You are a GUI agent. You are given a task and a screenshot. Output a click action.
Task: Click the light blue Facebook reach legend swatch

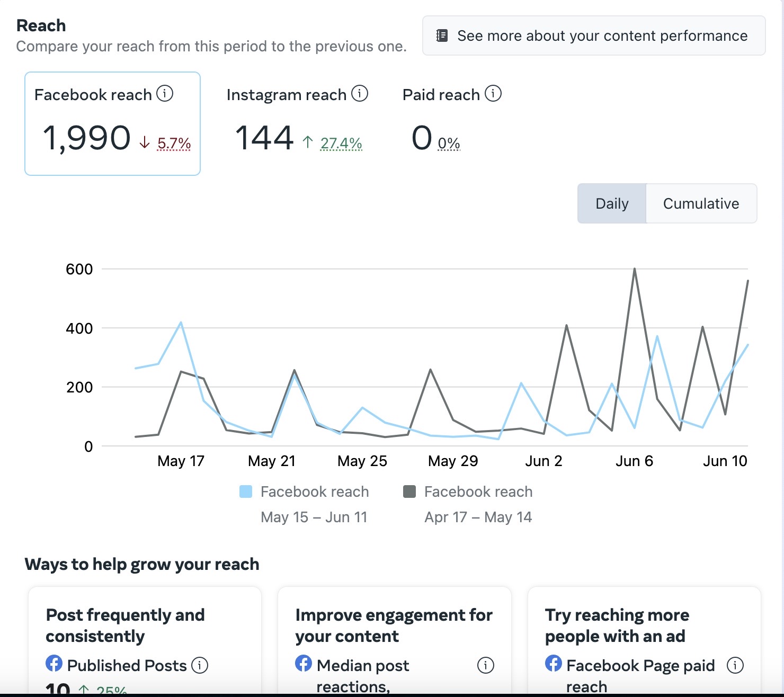[246, 492]
